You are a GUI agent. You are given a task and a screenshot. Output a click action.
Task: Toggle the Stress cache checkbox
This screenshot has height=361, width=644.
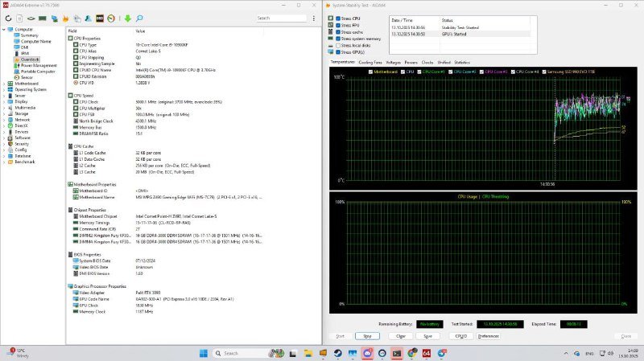[x=338, y=32]
